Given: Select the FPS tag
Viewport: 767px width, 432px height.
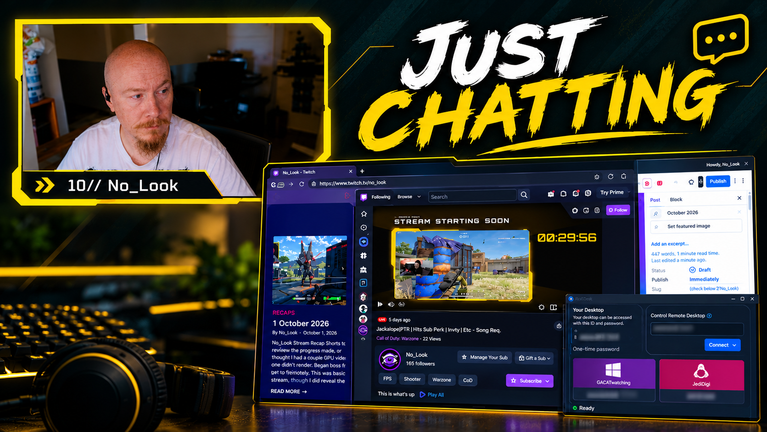Looking at the screenshot, I should pyautogui.click(x=387, y=379).
